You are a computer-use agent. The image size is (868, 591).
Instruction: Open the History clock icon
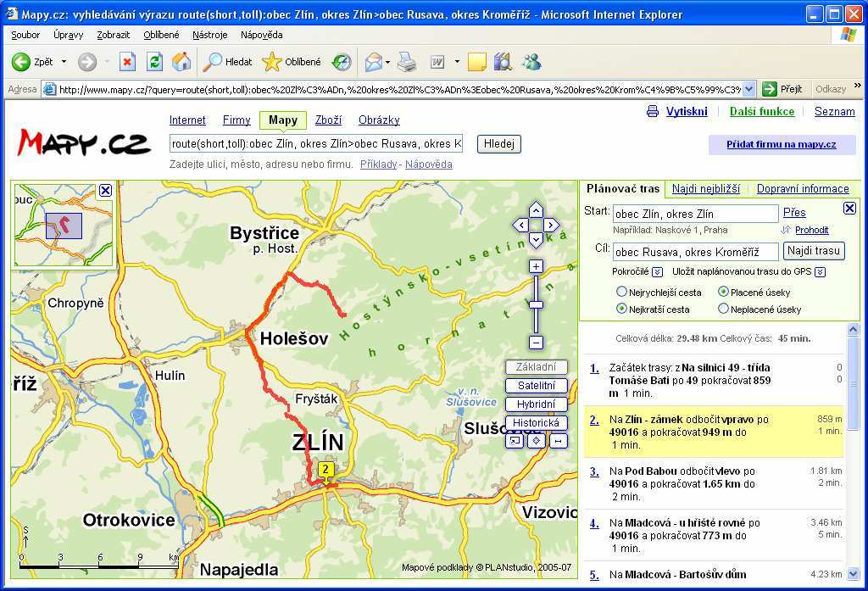(x=342, y=62)
